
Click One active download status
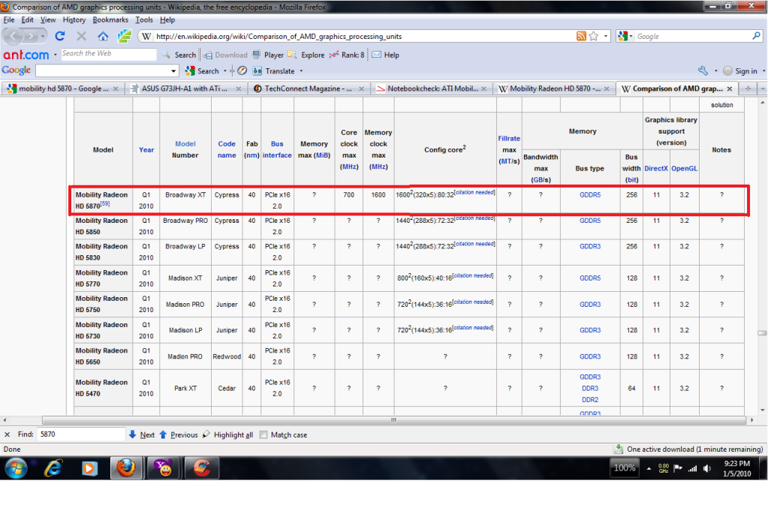click(688, 449)
